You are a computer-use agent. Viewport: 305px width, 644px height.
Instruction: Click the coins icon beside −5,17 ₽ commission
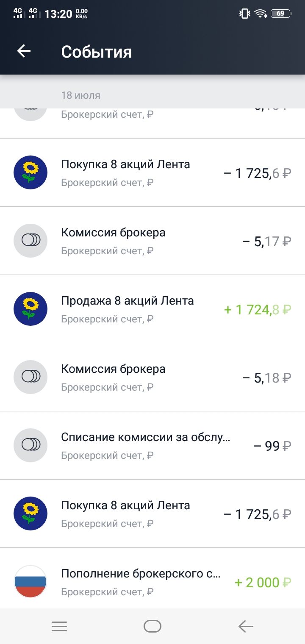pos(30,241)
